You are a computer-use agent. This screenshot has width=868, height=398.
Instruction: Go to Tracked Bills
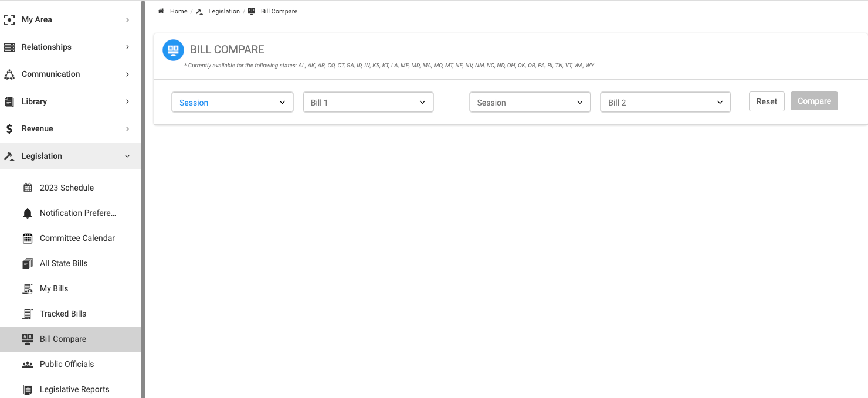click(x=70, y=314)
